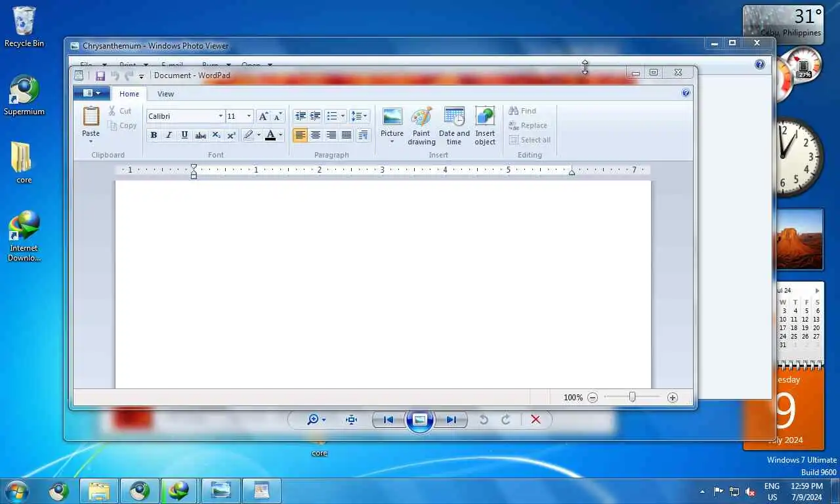The width and height of the screenshot is (840, 504).
Task: Increase paragraph indent
Action: click(x=316, y=116)
